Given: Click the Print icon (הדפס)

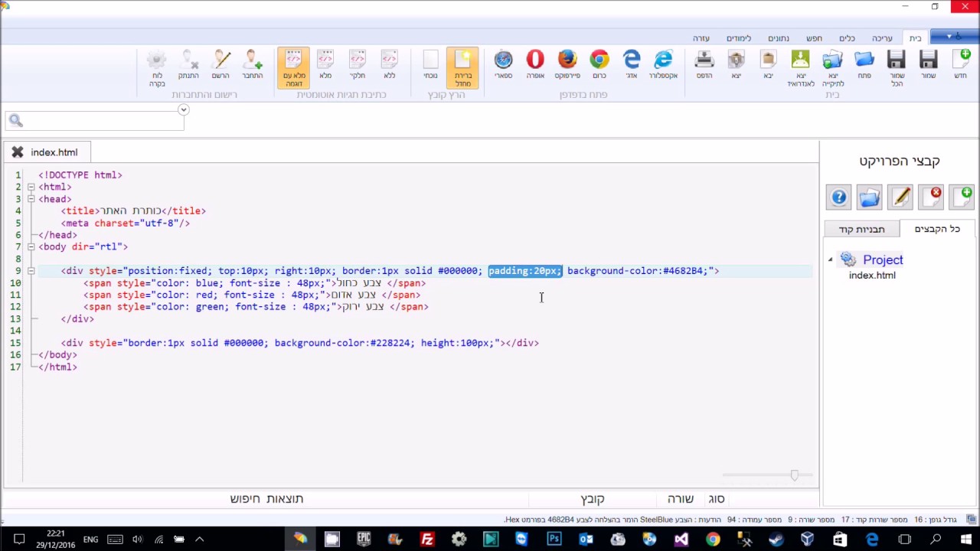Looking at the screenshot, I should click(x=704, y=64).
